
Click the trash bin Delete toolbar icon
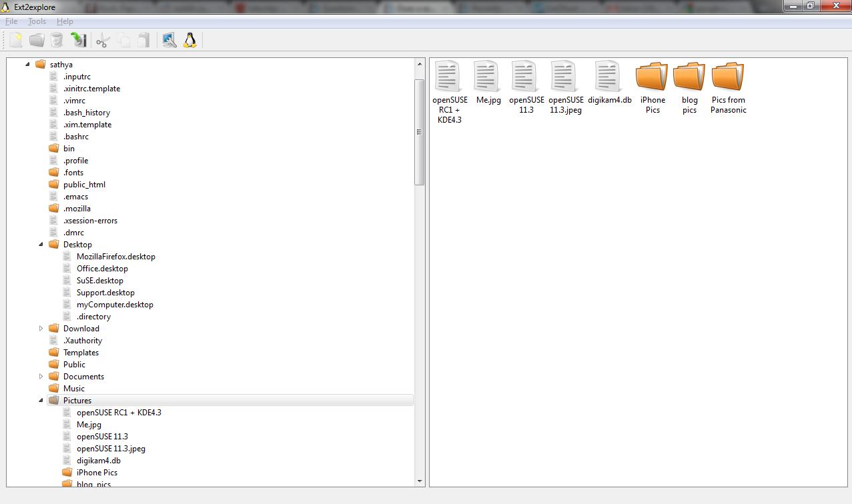click(57, 41)
